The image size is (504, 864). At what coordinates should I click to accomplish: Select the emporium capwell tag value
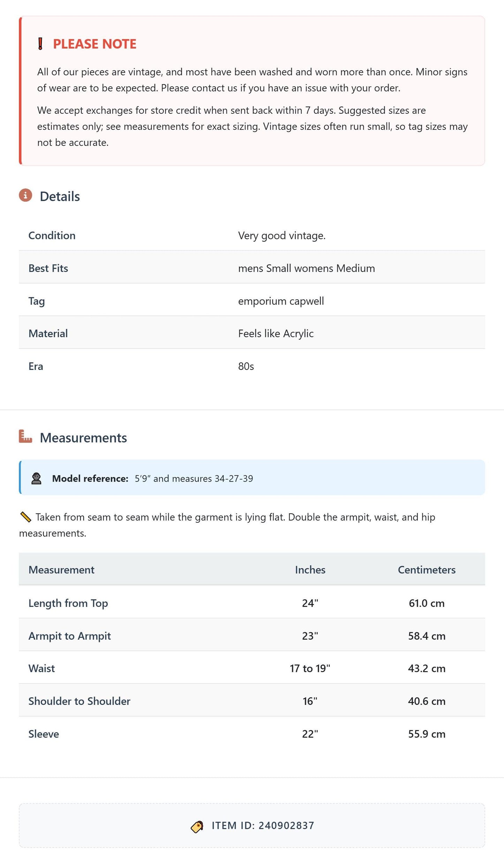pos(281,301)
